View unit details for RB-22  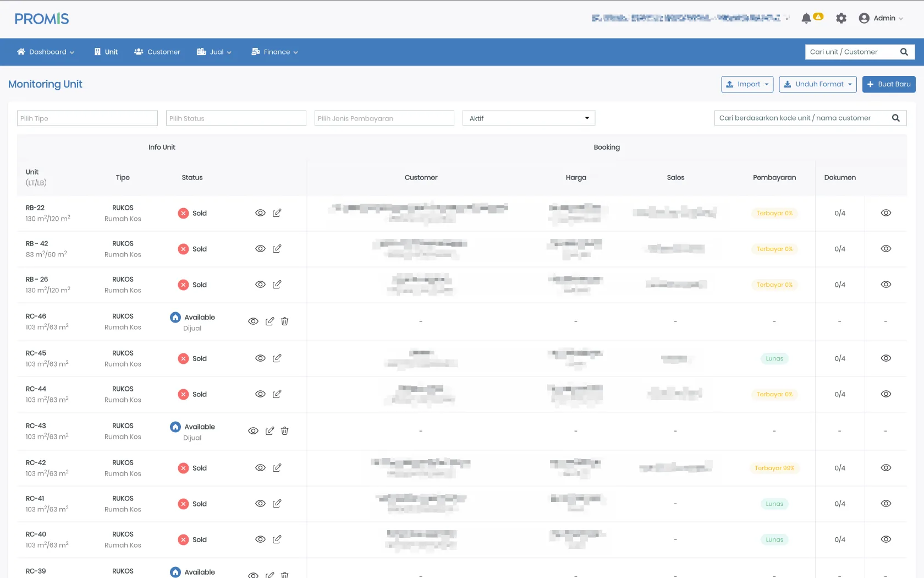pos(260,213)
